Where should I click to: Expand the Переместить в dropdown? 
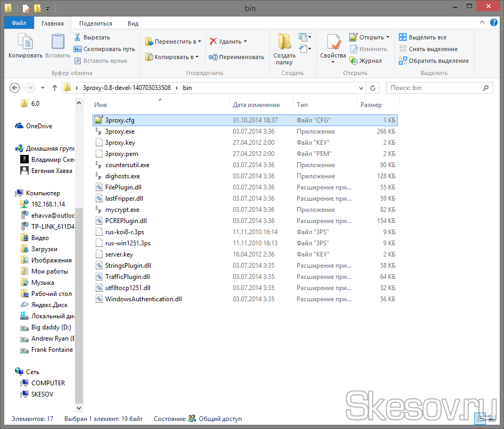(x=199, y=42)
